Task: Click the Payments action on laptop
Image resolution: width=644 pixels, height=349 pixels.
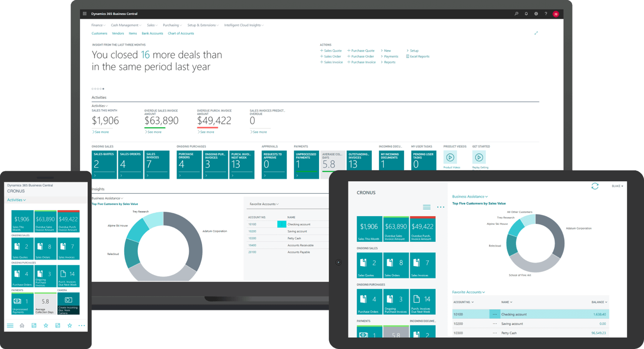Action: tap(390, 57)
